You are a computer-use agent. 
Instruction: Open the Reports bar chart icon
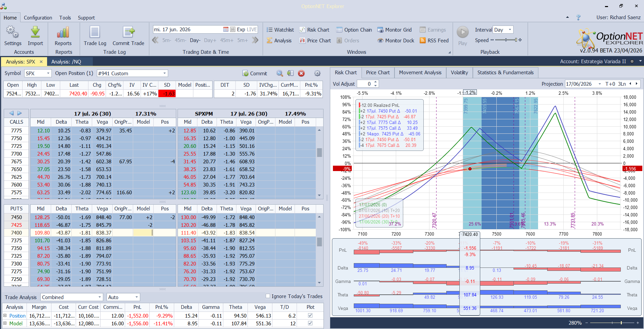63,32
